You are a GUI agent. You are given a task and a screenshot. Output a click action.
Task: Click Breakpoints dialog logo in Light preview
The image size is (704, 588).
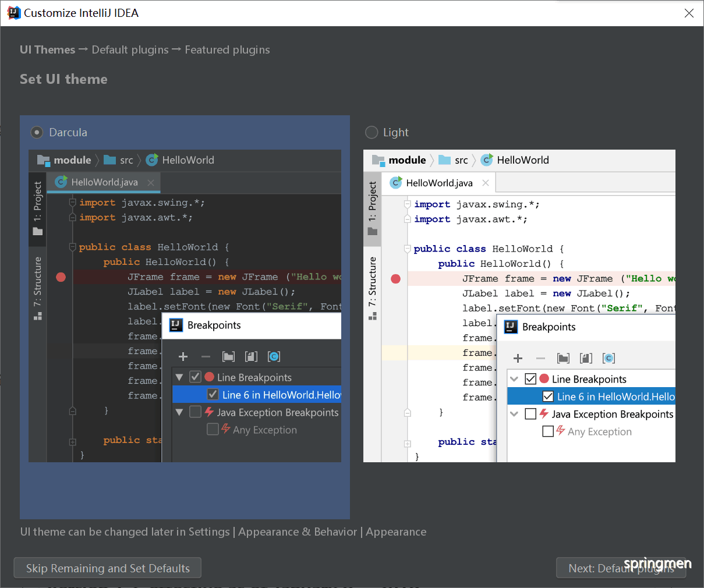tap(511, 327)
